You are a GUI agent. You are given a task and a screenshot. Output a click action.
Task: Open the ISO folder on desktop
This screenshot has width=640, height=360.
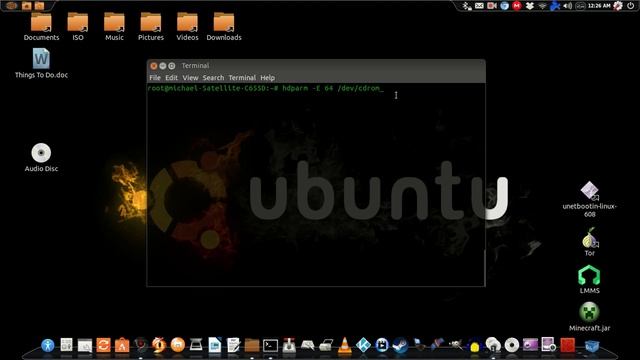pos(78,27)
